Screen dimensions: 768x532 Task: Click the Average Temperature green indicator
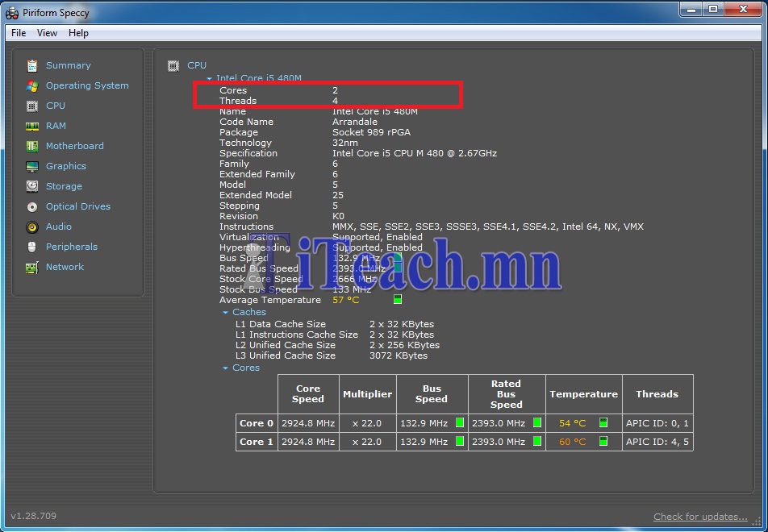pos(398,300)
